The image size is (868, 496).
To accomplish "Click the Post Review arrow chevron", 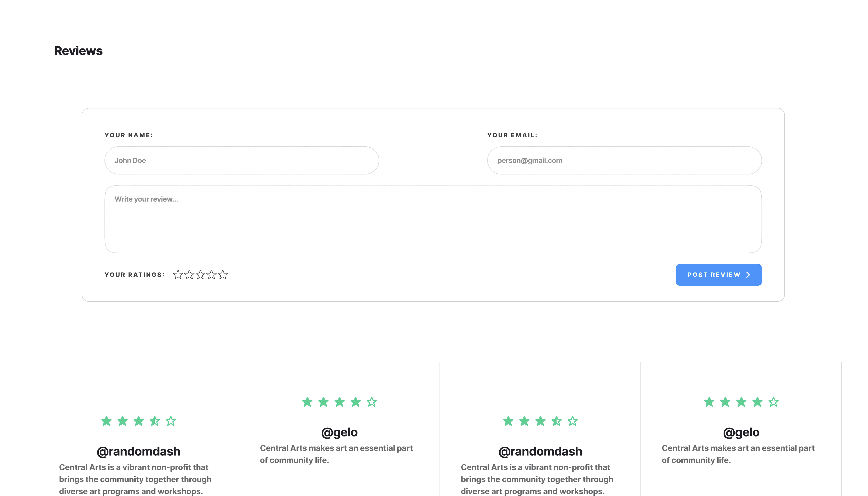I will pyautogui.click(x=748, y=275).
